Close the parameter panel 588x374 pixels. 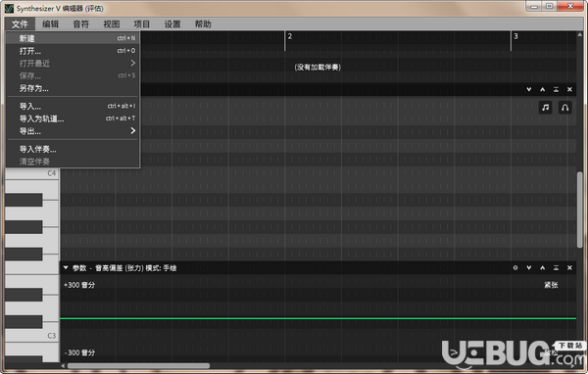coord(569,267)
